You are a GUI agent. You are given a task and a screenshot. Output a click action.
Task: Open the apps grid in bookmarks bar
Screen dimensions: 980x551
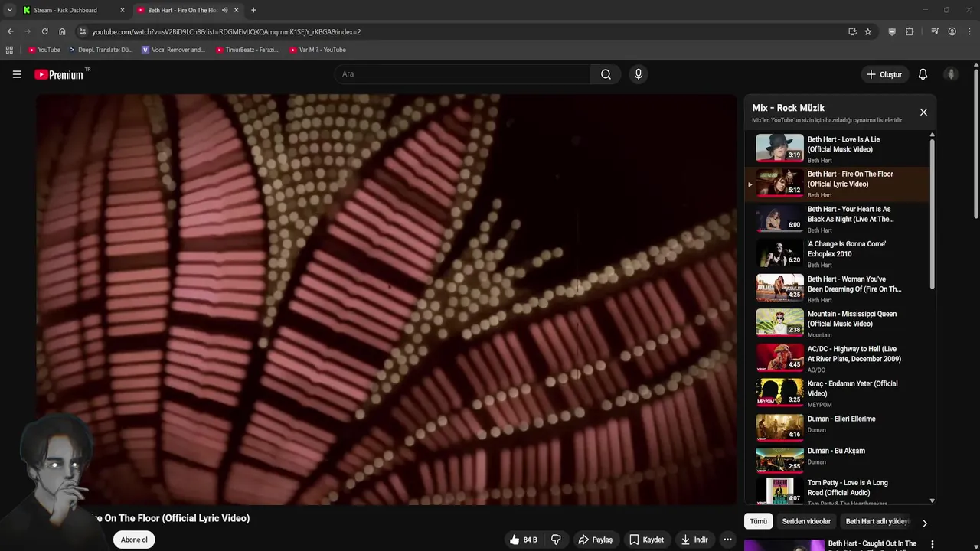click(9, 50)
